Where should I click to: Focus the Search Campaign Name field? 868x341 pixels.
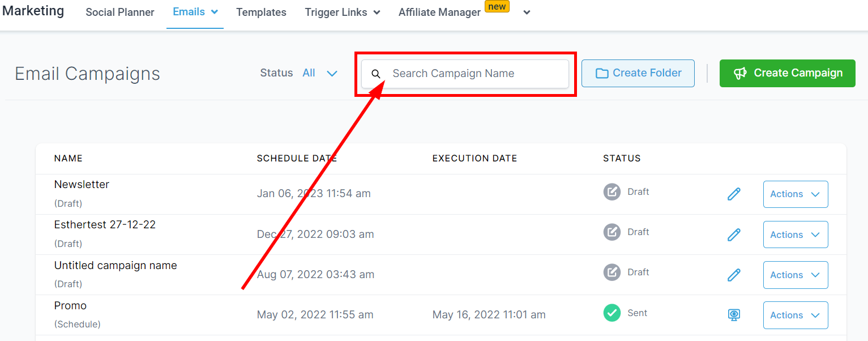pos(476,74)
